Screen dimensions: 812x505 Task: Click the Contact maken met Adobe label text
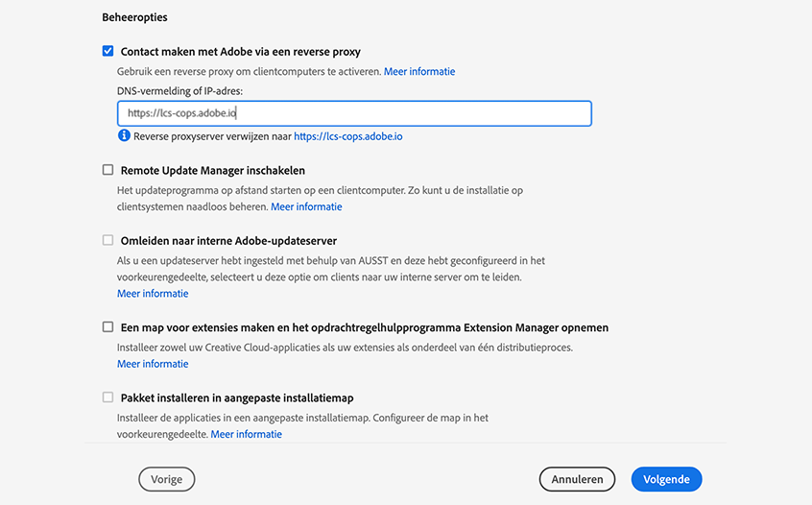[x=241, y=52]
